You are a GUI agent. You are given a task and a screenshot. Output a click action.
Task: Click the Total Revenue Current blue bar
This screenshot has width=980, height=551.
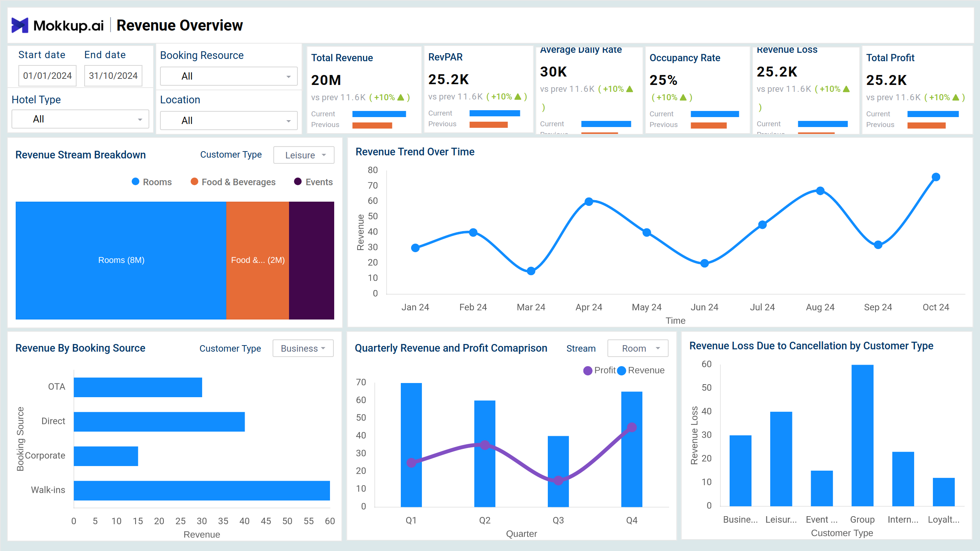(379, 114)
